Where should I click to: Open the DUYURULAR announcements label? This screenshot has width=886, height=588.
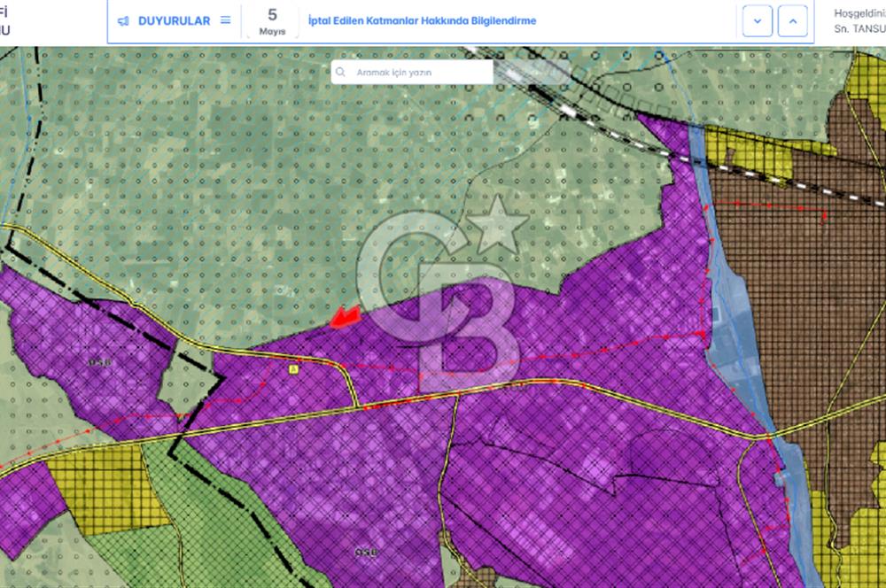click(x=174, y=21)
